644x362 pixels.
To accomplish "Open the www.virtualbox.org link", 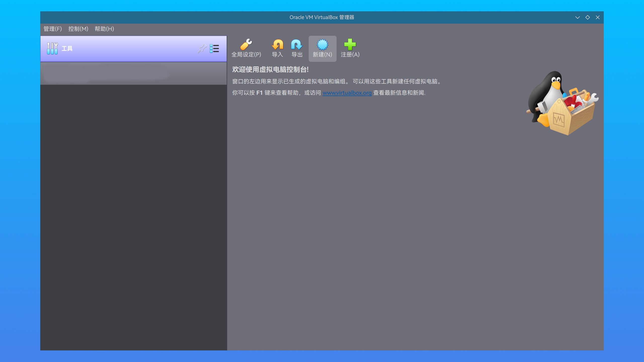I will point(347,93).
